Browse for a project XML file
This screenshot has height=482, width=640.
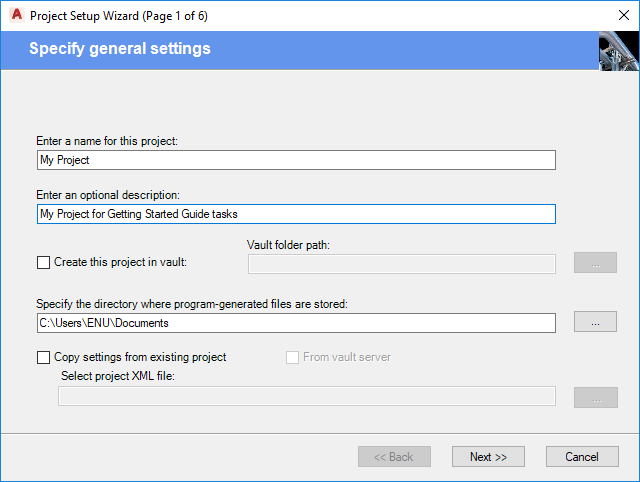(595, 397)
